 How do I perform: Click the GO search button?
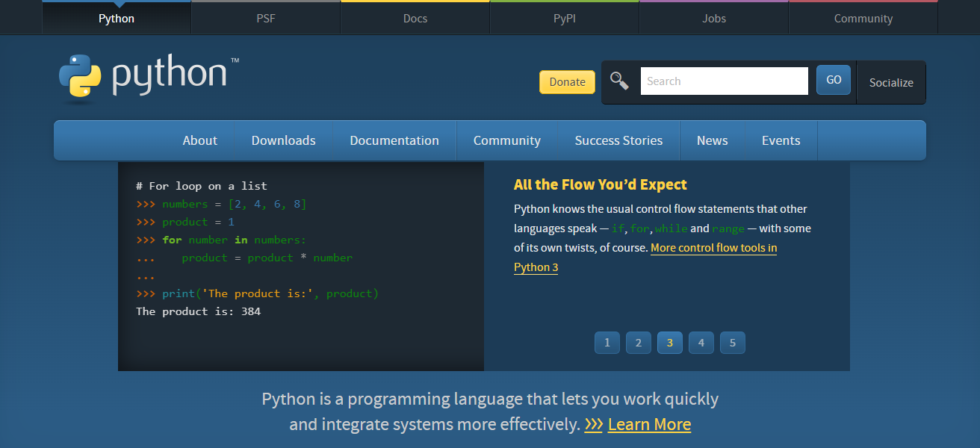834,80
